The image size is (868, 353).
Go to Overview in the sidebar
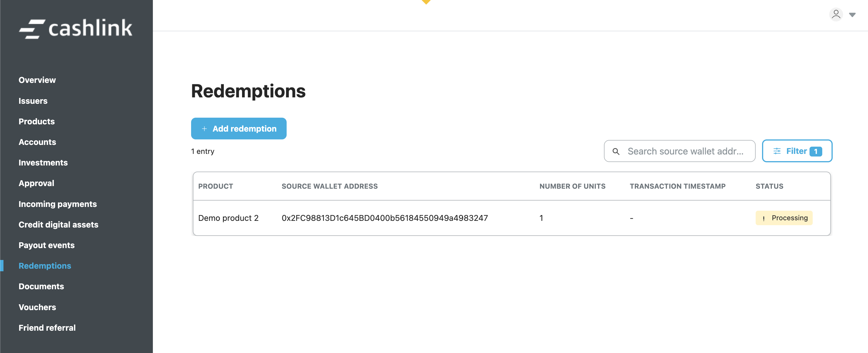pos(37,80)
